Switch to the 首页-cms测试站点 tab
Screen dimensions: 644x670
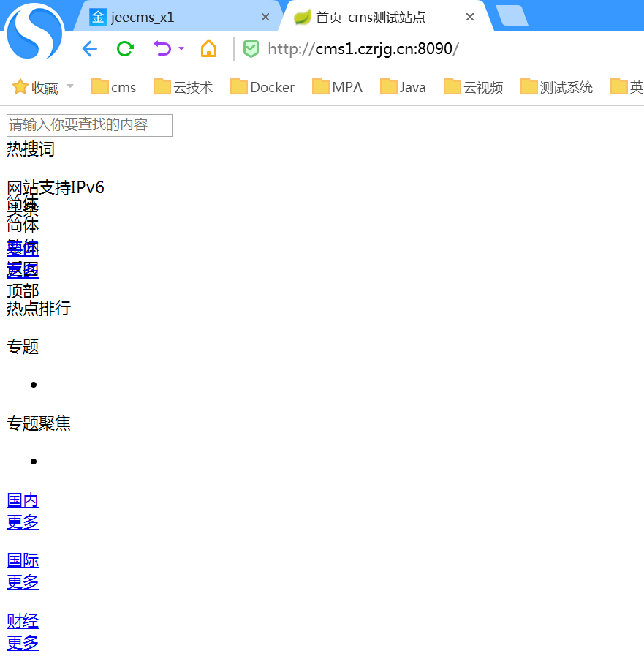[x=385, y=17]
